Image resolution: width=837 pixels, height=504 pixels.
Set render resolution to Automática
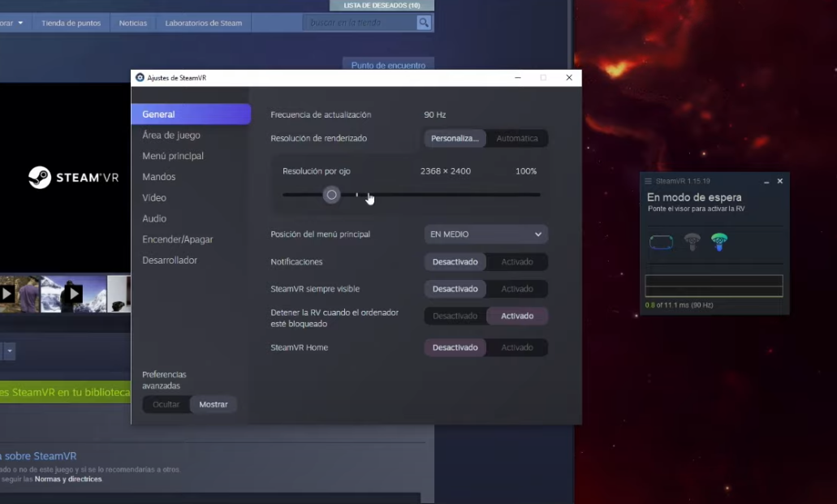tap(516, 138)
